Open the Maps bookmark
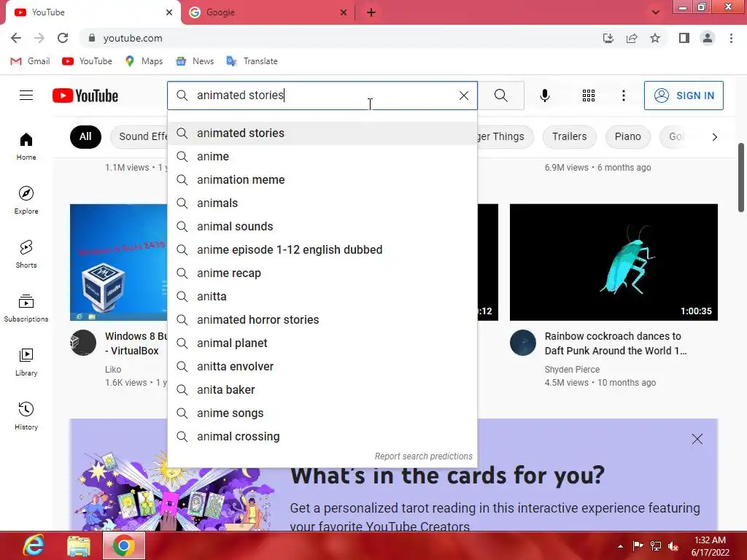Image resolution: width=747 pixels, height=560 pixels. click(144, 61)
